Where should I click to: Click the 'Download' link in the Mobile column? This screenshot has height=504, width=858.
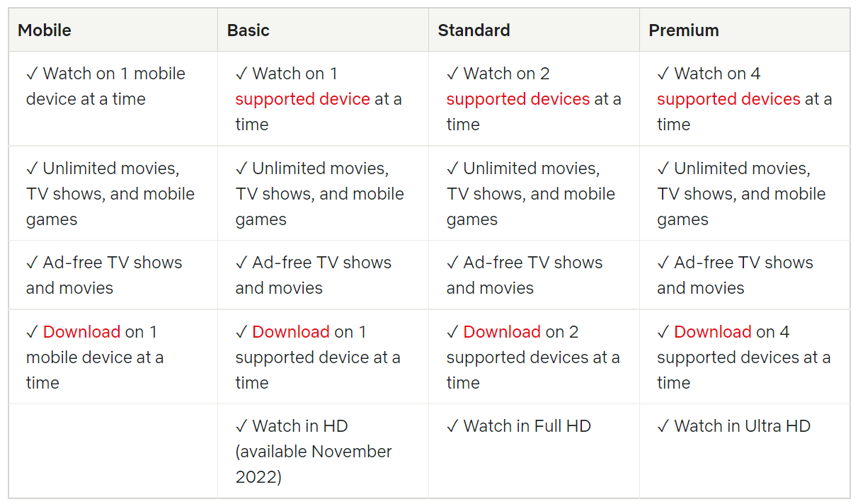pyautogui.click(x=81, y=332)
